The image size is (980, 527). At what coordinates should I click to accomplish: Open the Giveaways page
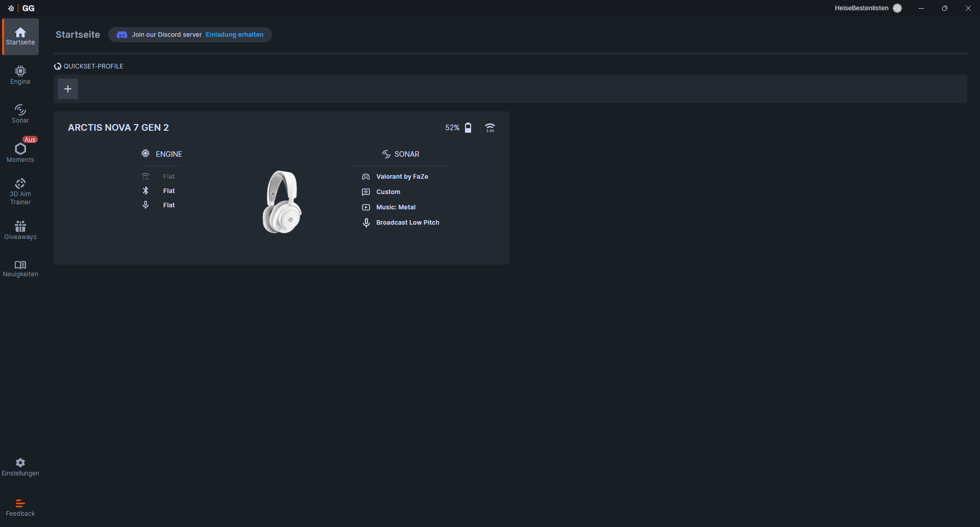point(20,230)
